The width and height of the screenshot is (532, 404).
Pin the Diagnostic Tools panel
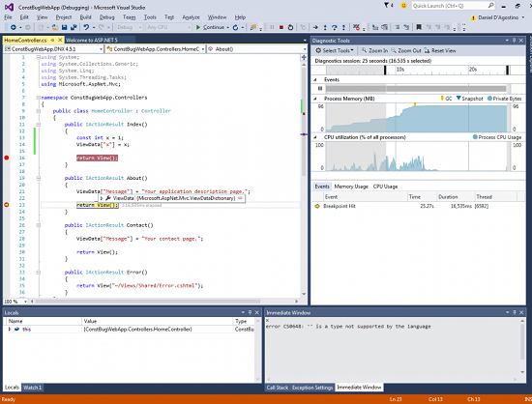coord(515,41)
